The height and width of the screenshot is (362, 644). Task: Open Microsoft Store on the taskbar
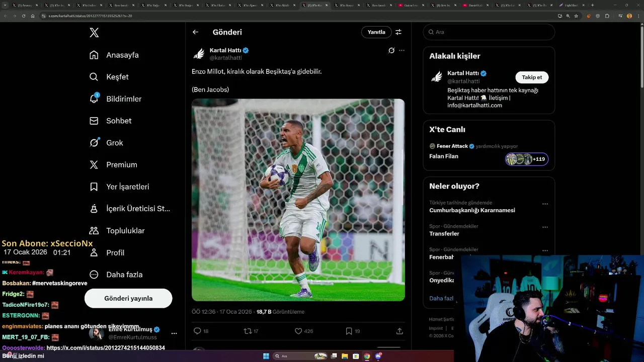pyautogui.click(x=356, y=356)
